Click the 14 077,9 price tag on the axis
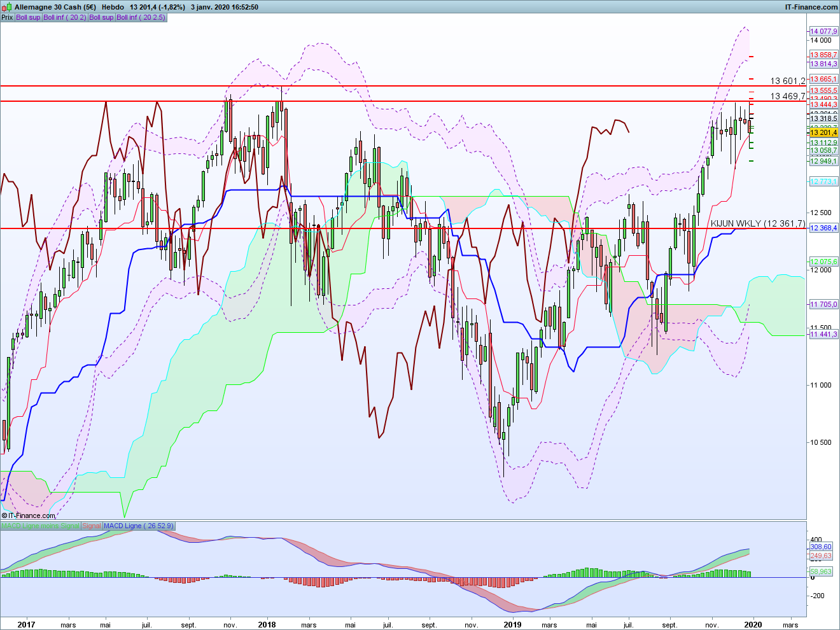840x630 pixels. pyautogui.click(x=823, y=31)
